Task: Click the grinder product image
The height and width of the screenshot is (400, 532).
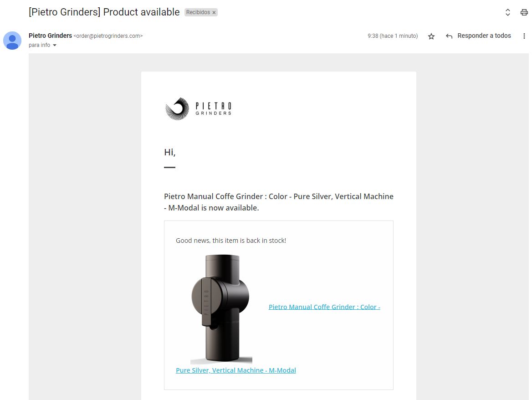Action: tap(221, 309)
